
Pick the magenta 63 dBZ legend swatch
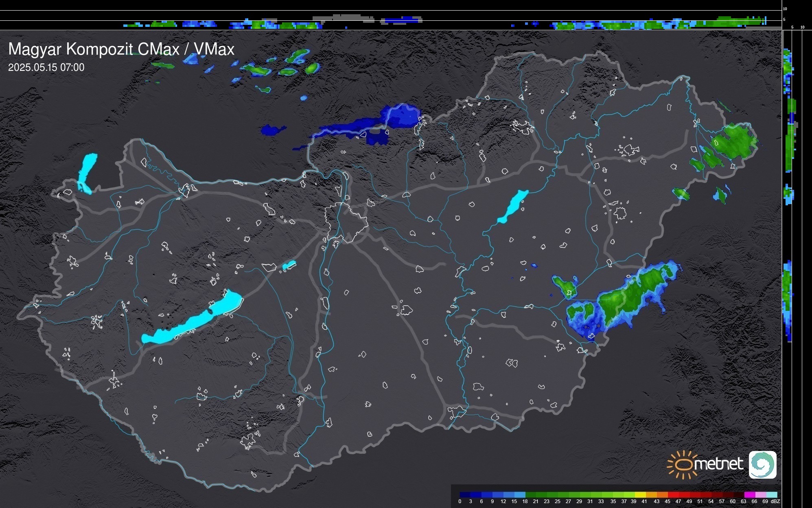(750, 495)
